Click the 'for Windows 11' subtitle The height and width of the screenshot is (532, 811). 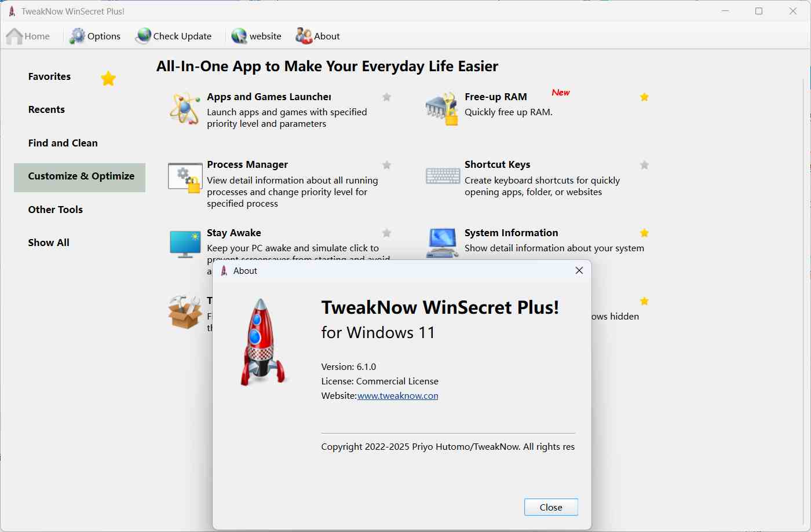point(378,333)
